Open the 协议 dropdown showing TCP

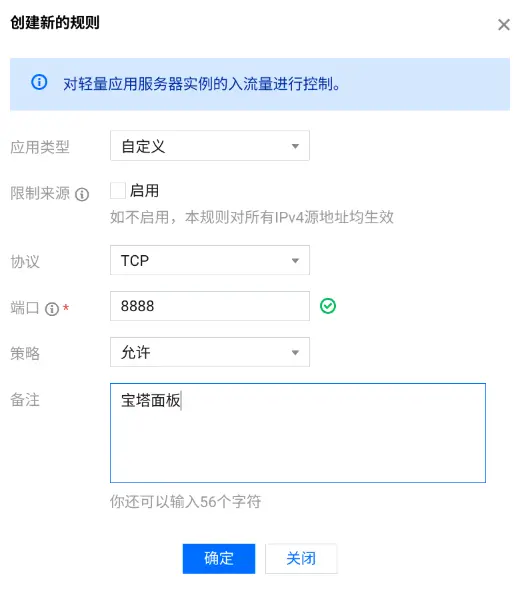coord(210,260)
